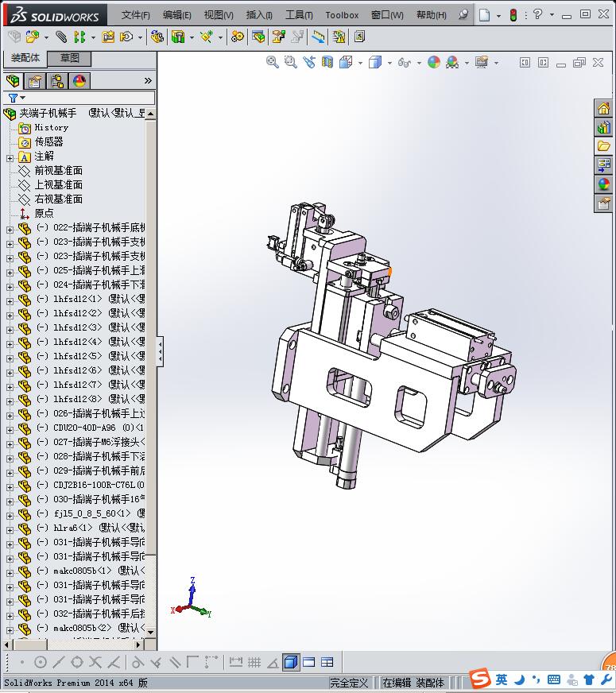Click the View Settings monitor icon
This screenshot has width=616, height=693.
tap(482, 62)
